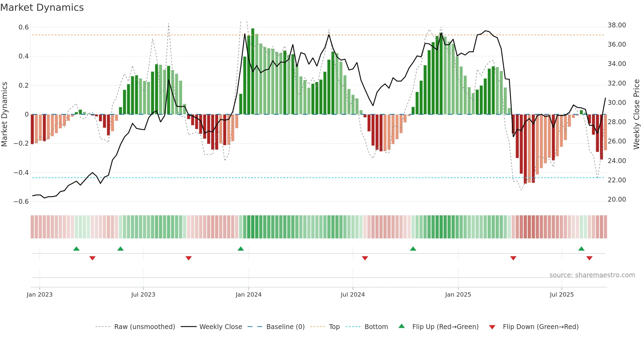This screenshot has height=362, width=644.
Task: Select the flip-up marker after Jul 2025
Action: [581, 249]
